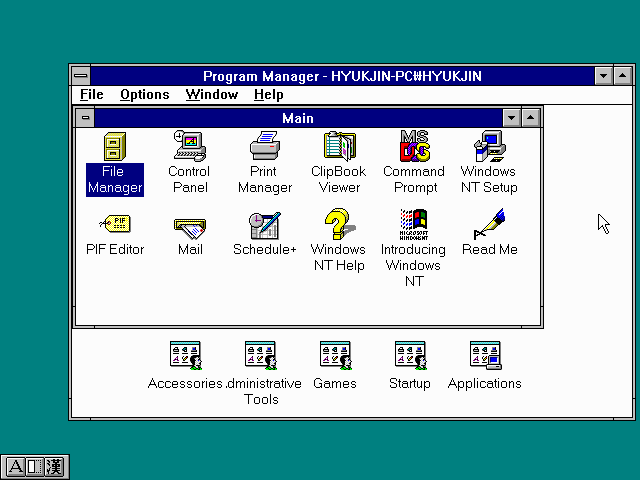This screenshot has width=640, height=480.
Task: Open the Help menu
Action: 268,95
